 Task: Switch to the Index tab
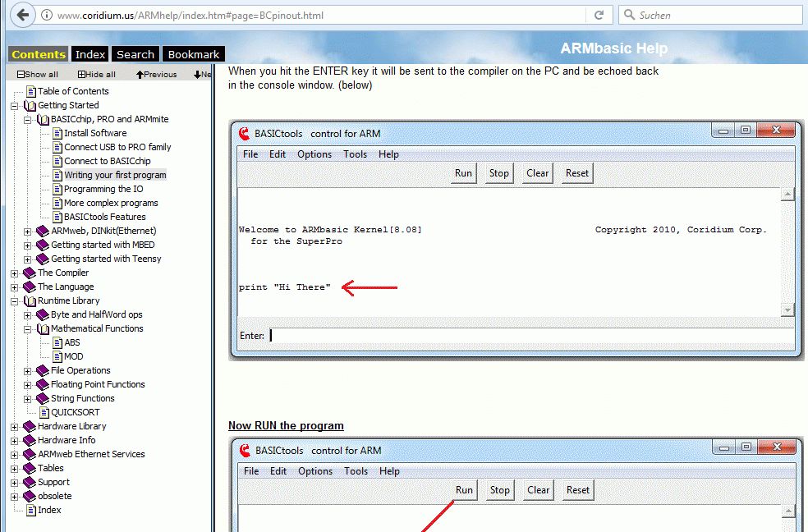[x=90, y=54]
